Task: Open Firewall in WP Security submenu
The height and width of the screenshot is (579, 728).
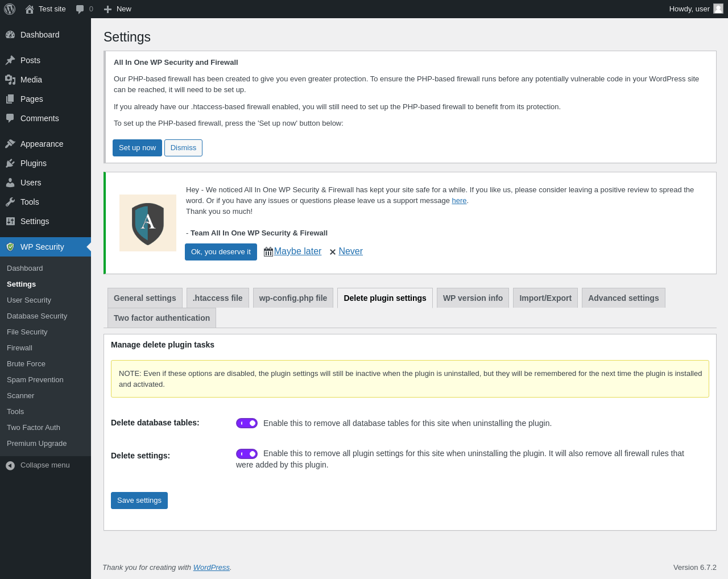Action: (x=19, y=348)
